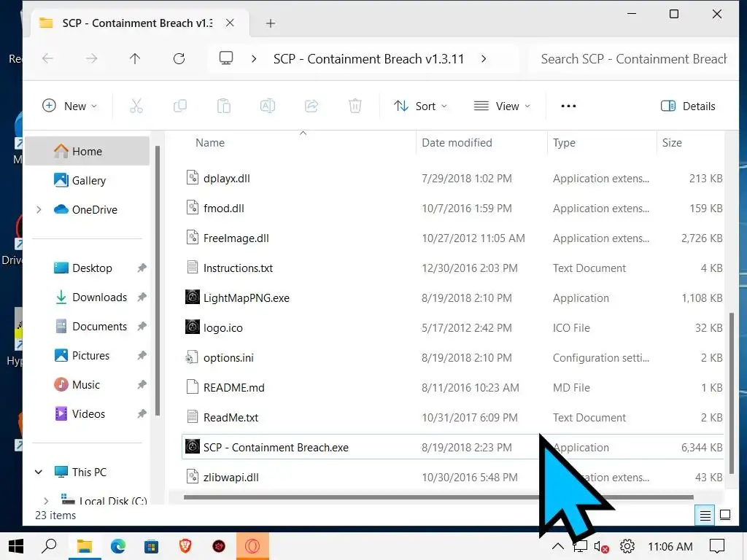
Task: Click the Refresh button
Action: coord(179,58)
